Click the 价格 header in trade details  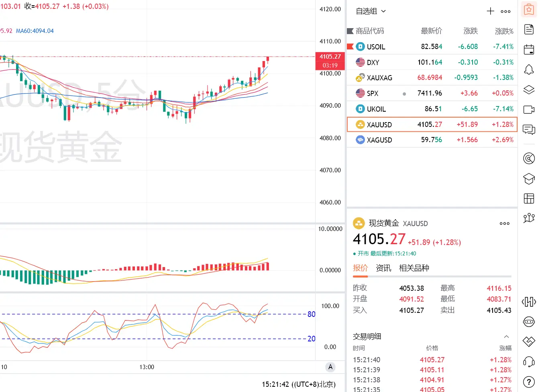coord(432,348)
